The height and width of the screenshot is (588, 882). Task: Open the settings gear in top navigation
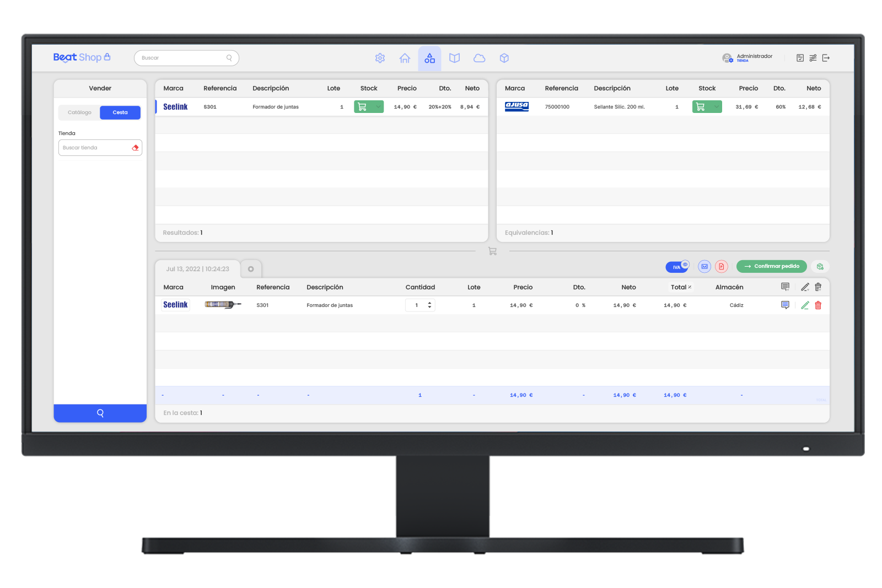point(380,58)
